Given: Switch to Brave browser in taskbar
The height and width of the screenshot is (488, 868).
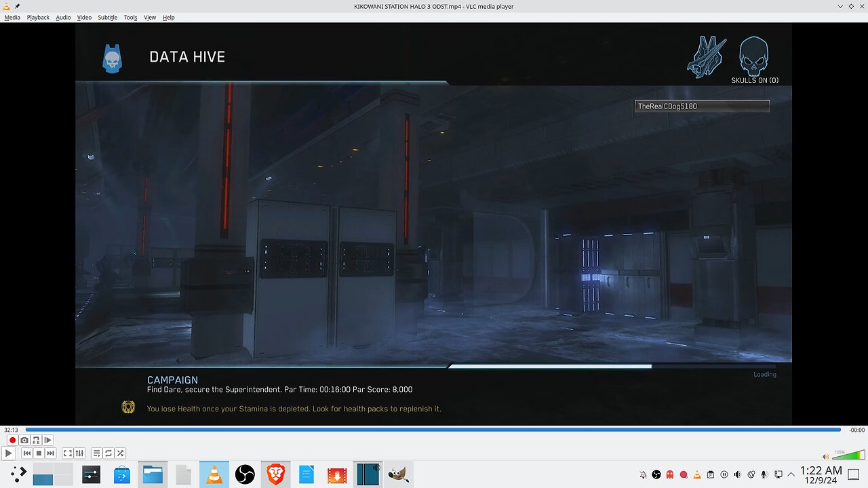Looking at the screenshot, I should coord(275,474).
